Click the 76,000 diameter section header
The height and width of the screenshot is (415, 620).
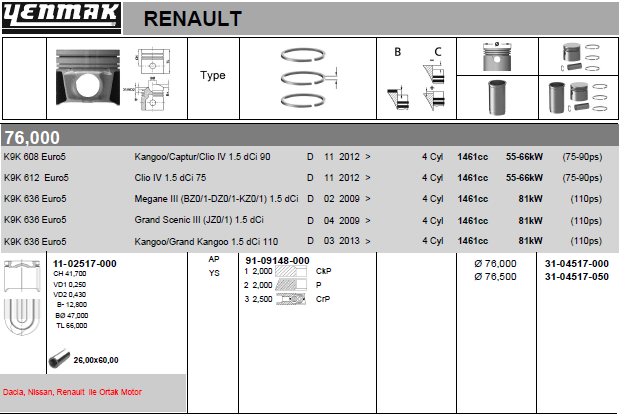click(32, 137)
